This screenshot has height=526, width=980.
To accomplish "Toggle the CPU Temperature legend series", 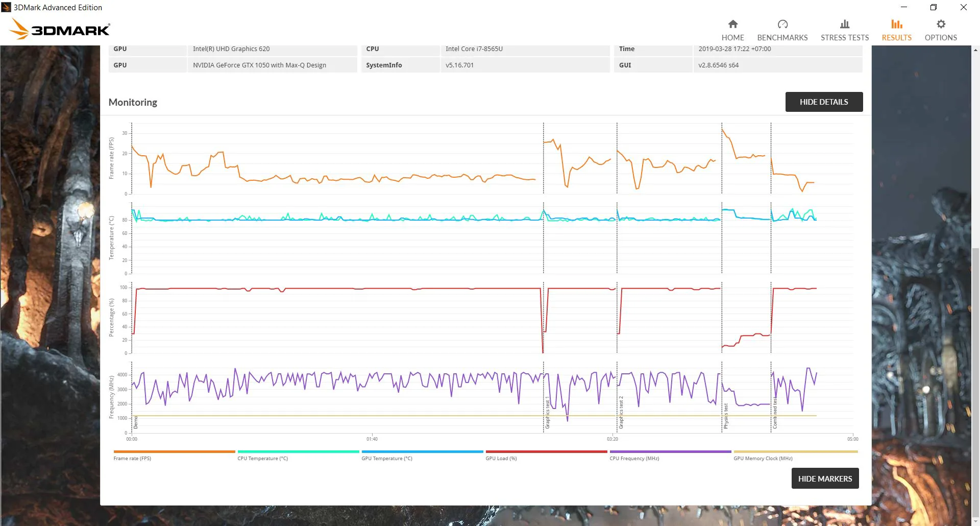I will (298, 455).
